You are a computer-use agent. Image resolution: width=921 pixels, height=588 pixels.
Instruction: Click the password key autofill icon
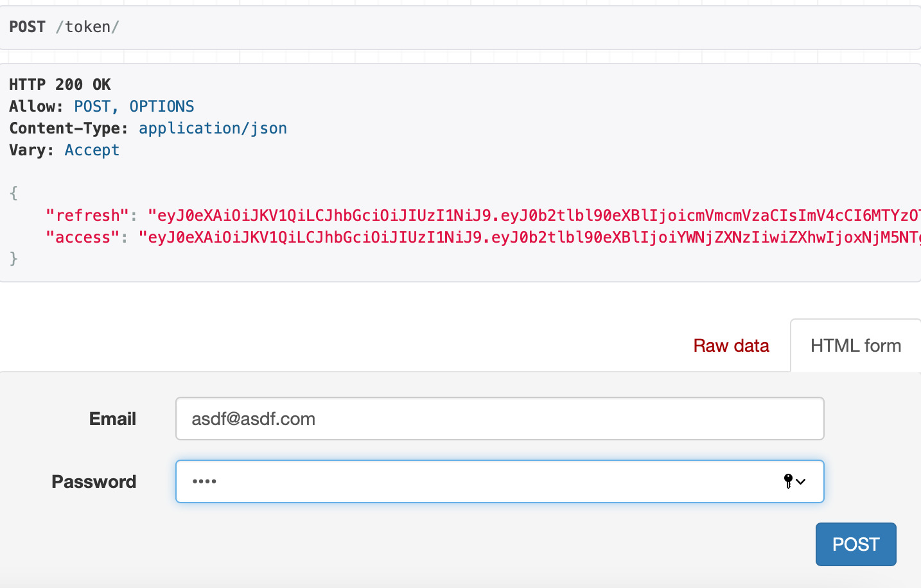tap(794, 481)
